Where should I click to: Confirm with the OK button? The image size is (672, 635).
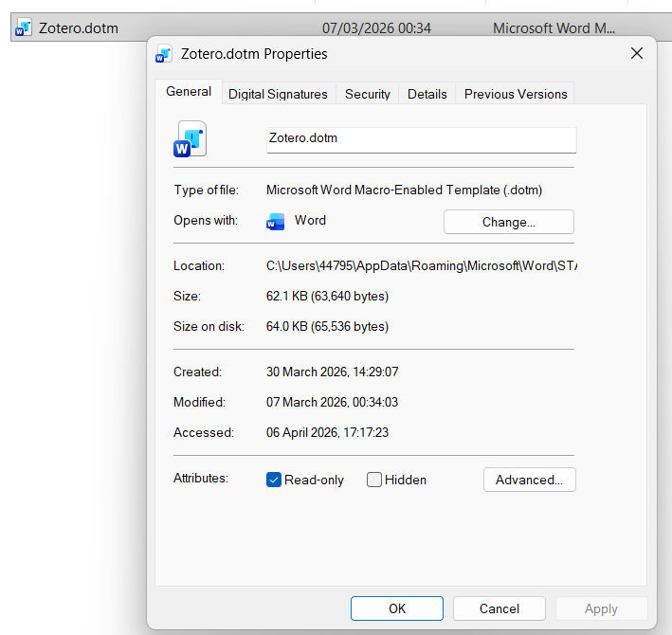point(397,608)
